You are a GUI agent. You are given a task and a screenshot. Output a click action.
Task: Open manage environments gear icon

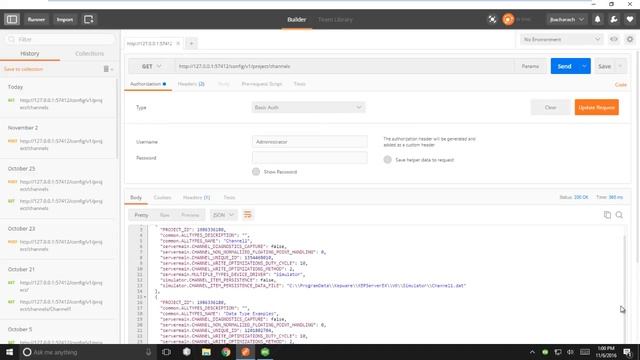630,39
